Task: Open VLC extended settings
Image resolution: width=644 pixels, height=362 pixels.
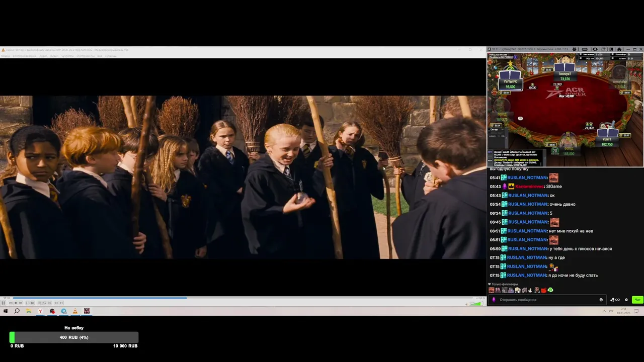Action: (x=33, y=303)
